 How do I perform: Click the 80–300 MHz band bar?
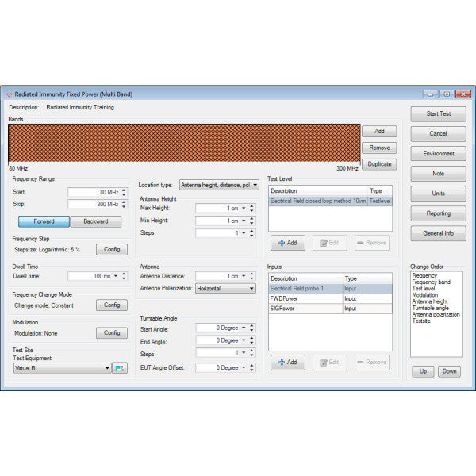(182, 143)
